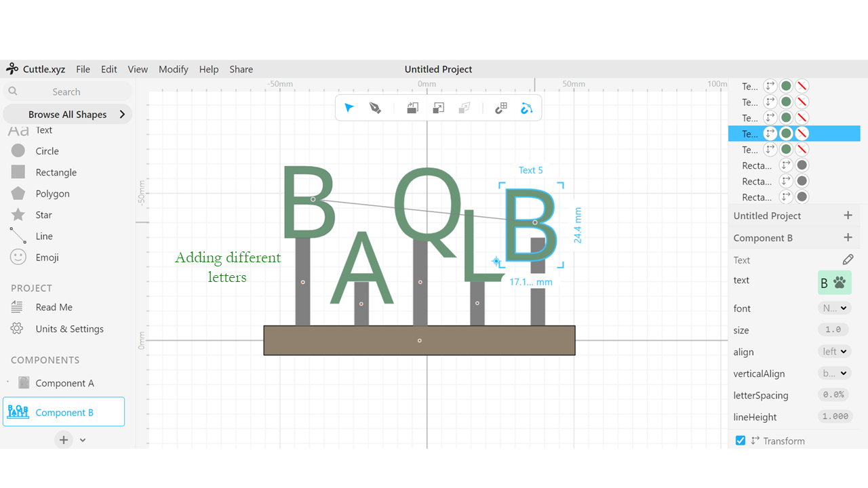Screen dimensions: 868x488
Task: Open the font dropdown
Action: 834,308
